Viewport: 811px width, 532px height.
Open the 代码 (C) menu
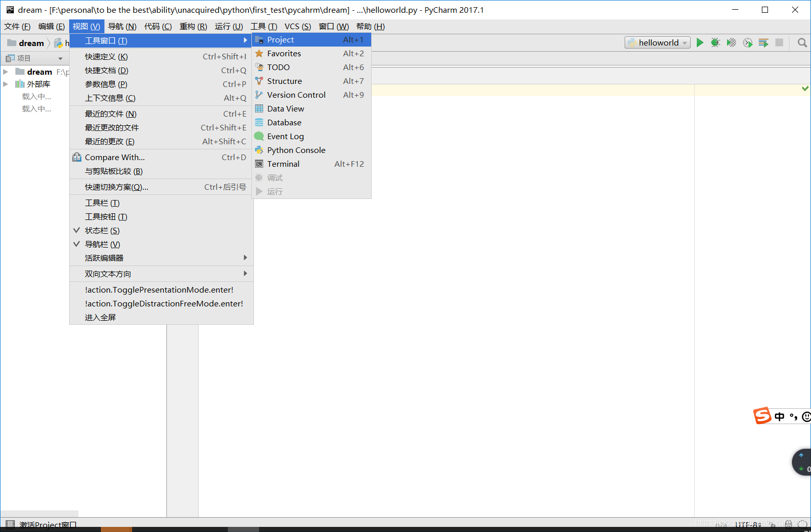tap(158, 27)
